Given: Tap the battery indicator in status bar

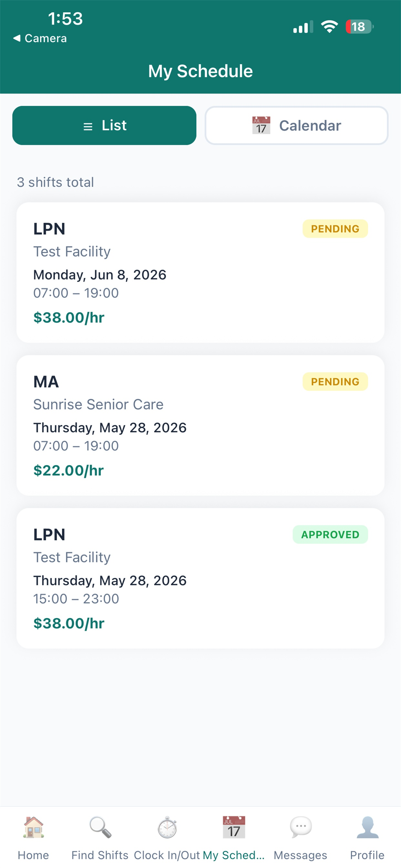Looking at the screenshot, I should pyautogui.click(x=360, y=26).
